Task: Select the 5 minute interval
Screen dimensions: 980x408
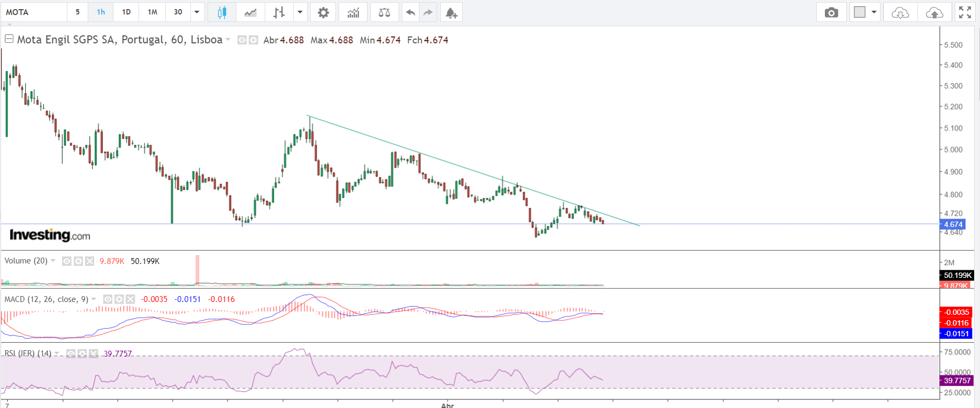Action: pyautogui.click(x=78, y=12)
